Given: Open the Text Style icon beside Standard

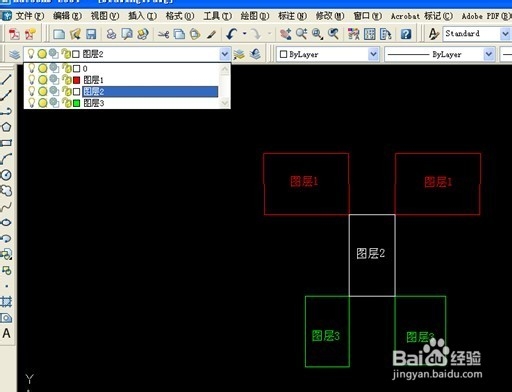Looking at the screenshot, I should click(x=433, y=34).
